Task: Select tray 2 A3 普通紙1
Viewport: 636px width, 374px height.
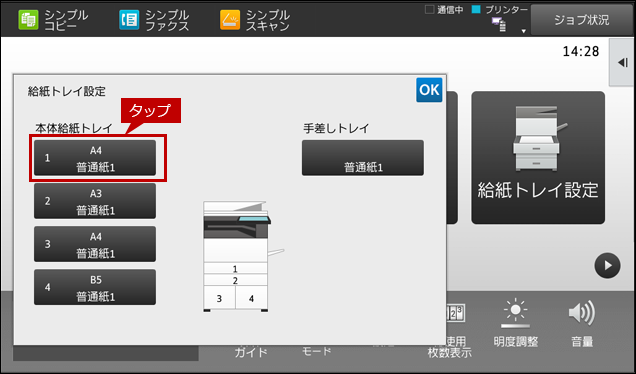Action: click(95, 201)
